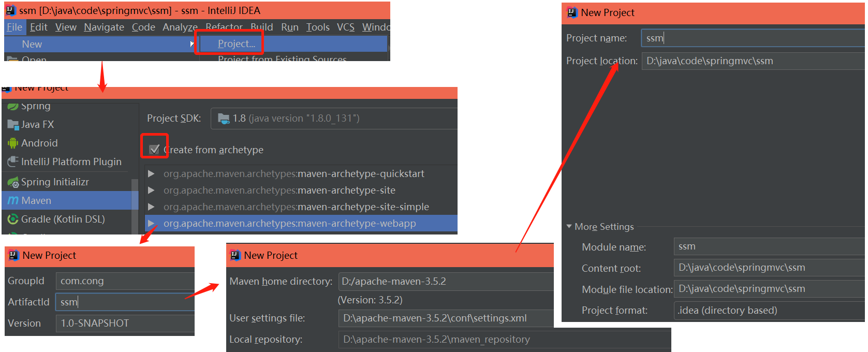This screenshot has height=352, width=868.
Task: Open the Project SDK dropdown
Action: (334, 119)
